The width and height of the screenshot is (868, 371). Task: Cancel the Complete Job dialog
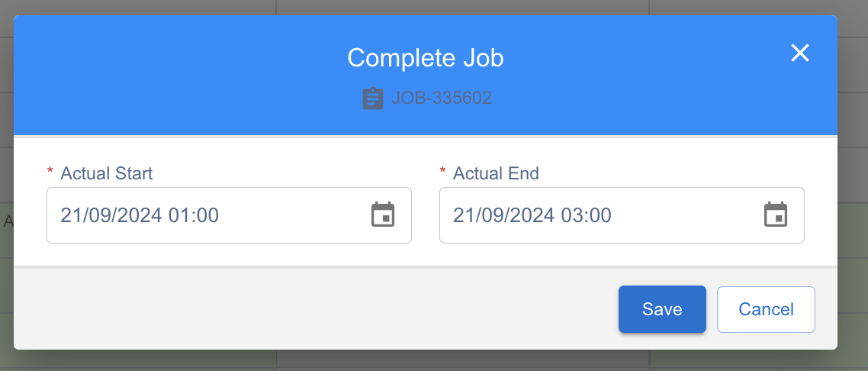pos(766,309)
